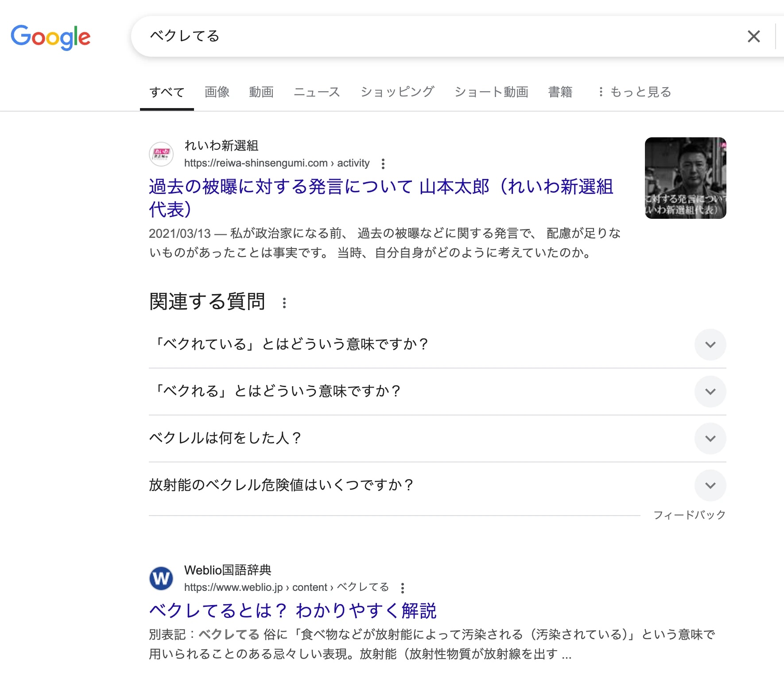
Task: Click three-dot menu beside 関連する質問 heading
Action: click(284, 303)
